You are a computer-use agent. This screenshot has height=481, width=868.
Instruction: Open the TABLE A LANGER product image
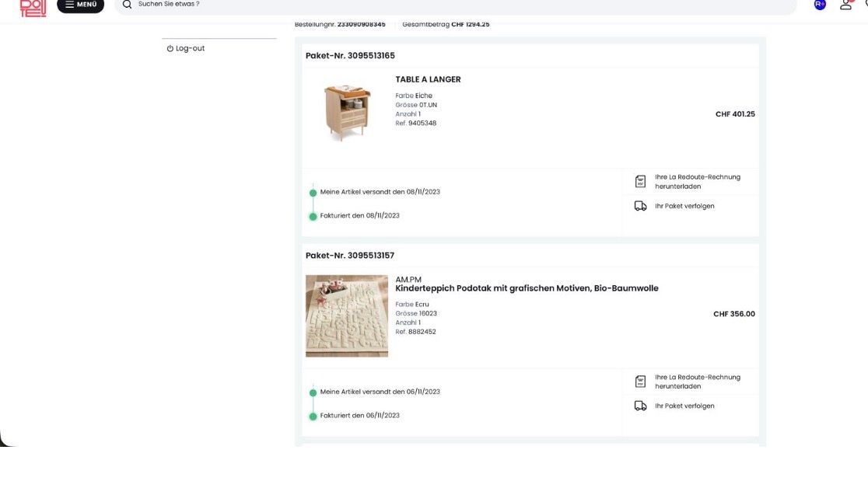pyautogui.click(x=347, y=113)
